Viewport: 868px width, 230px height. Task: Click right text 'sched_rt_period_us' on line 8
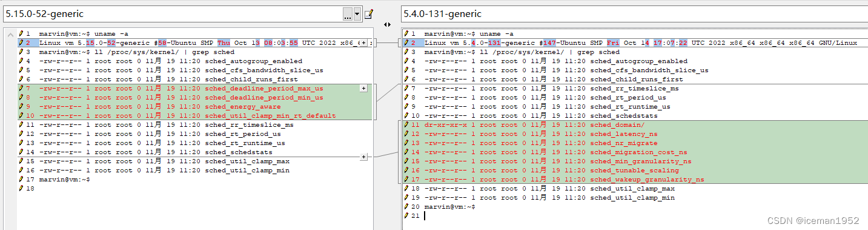(628, 98)
